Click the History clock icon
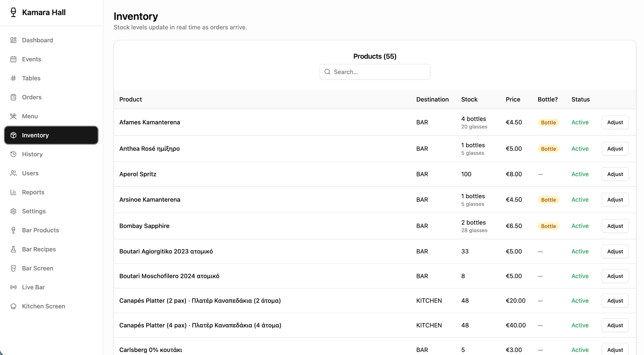The image size is (644, 355). [x=13, y=154]
